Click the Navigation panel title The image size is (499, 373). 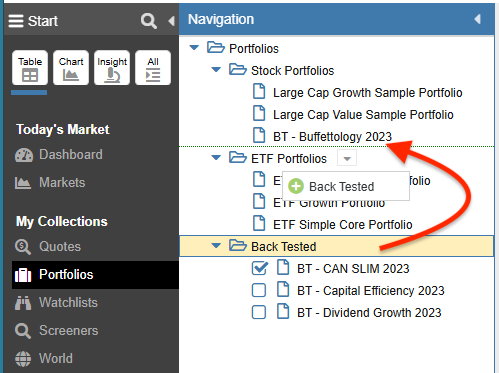click(221, 19)
